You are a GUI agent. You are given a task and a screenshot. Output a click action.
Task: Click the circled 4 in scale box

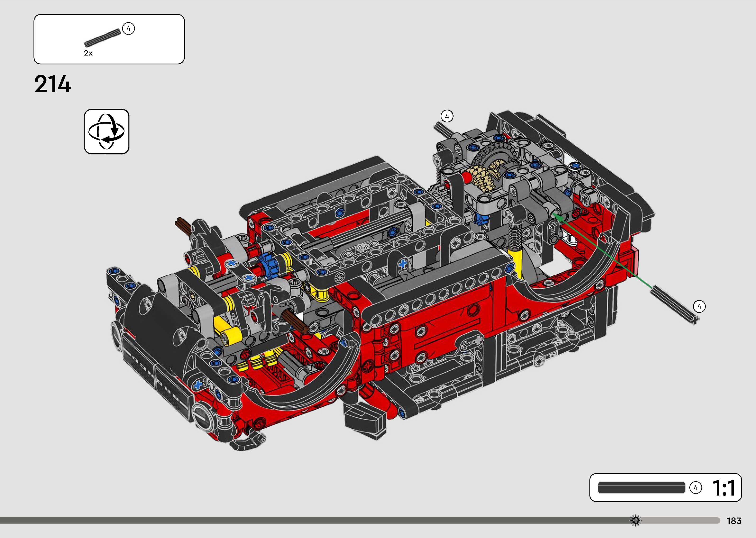[x=695, y=488]
